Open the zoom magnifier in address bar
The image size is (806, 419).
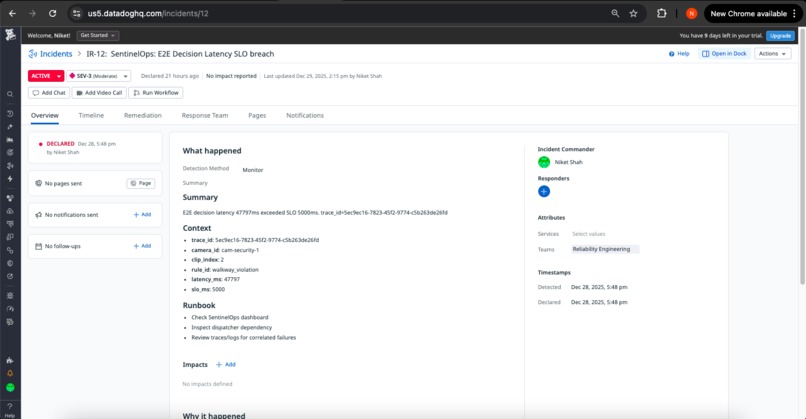[615, 13]
